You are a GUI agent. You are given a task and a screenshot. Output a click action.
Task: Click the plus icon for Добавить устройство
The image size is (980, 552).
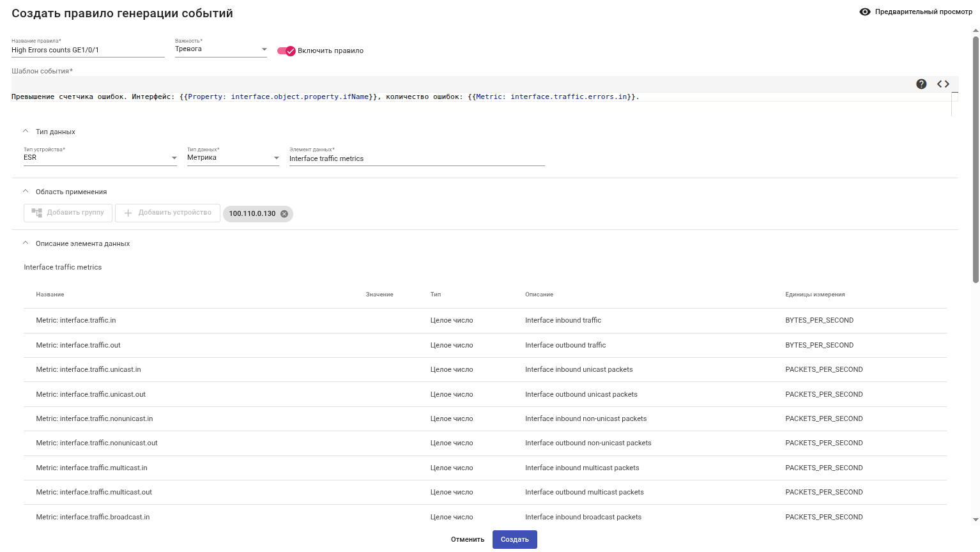[128, 213]
